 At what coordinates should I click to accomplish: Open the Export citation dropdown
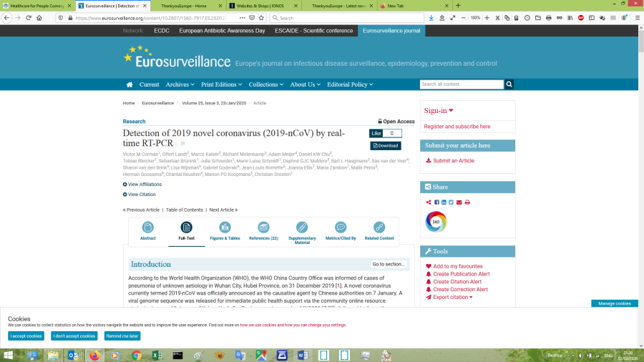click(x=452, y=297)
